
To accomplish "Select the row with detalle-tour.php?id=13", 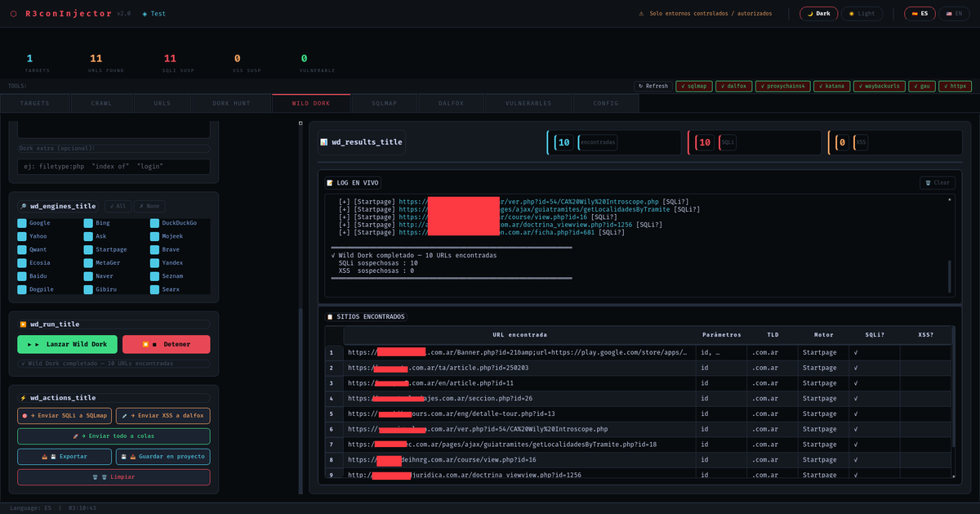I will point(639,413).
